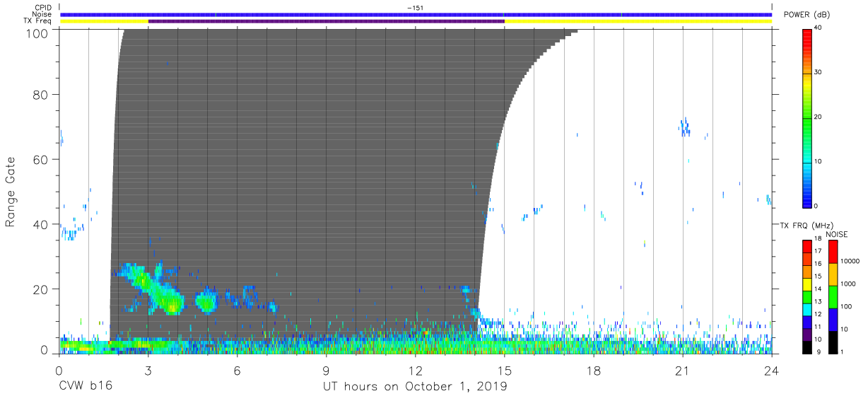
Task: Click the purple segment of TX Freq bar
Action: 326,21
